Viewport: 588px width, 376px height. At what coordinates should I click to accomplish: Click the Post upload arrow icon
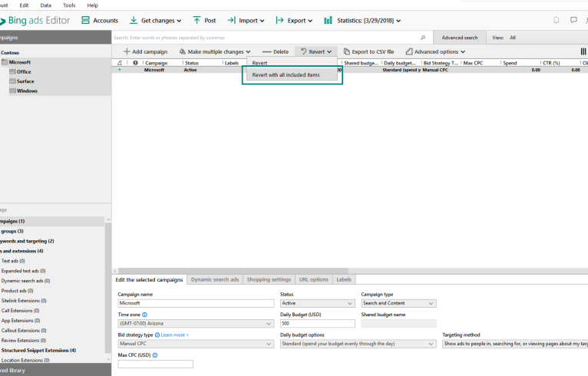tap(197, 21)
